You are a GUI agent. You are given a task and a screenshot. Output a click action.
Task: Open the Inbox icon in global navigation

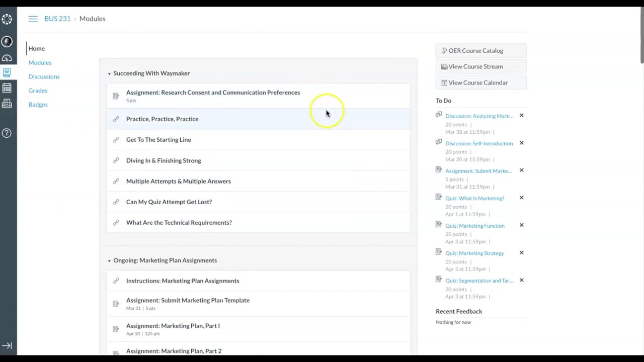pos(7,104)
